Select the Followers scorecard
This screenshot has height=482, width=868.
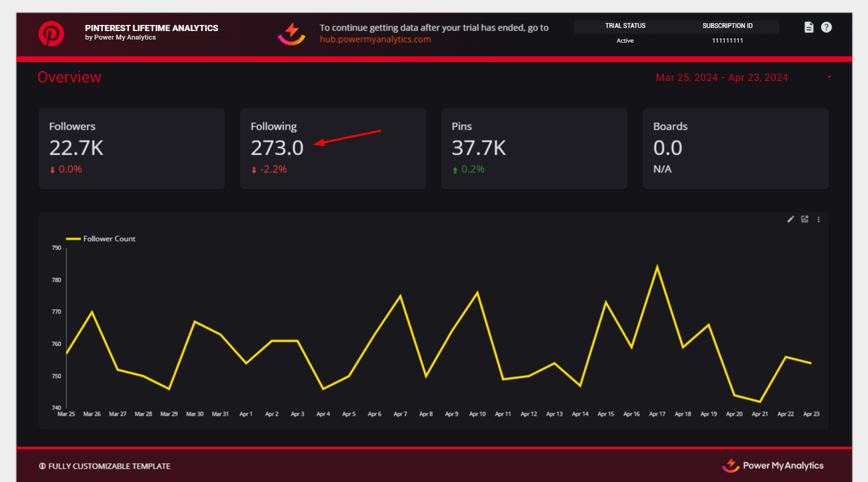[x=131, y=148]
